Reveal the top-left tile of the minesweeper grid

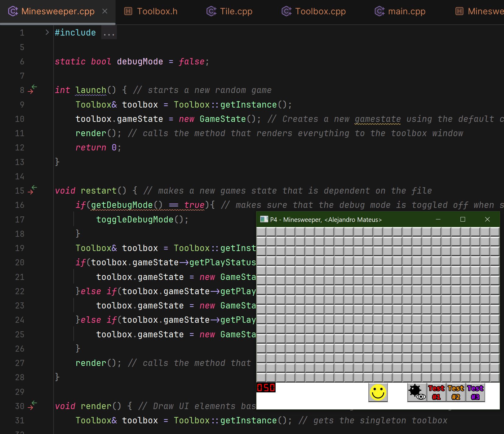pyautogui.click(x=261, y=232)
